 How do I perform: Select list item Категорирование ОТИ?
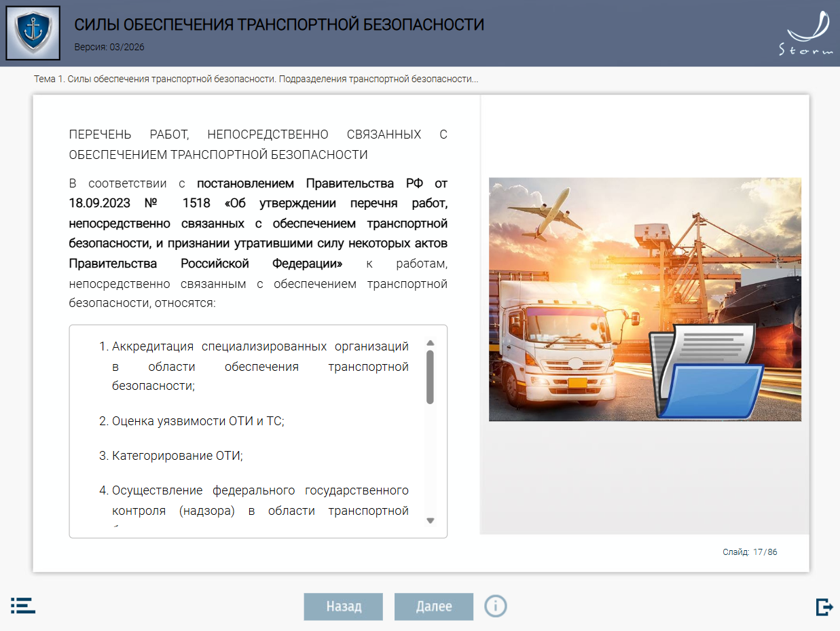tap(177, 456)
